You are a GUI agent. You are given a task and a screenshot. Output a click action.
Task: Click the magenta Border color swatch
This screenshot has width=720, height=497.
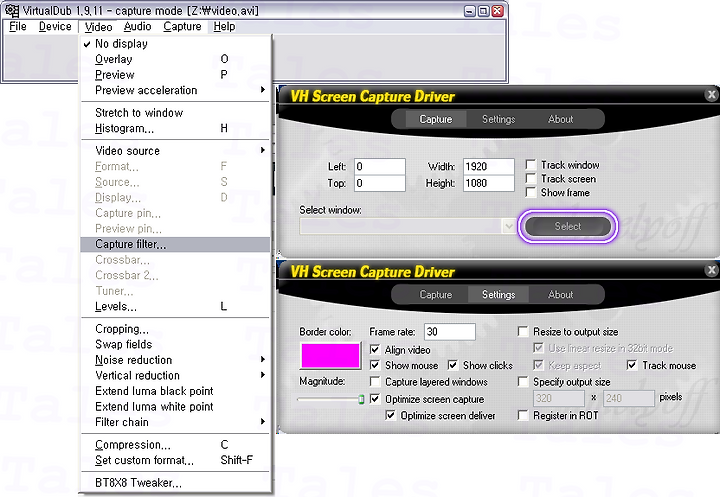[330, 356]
